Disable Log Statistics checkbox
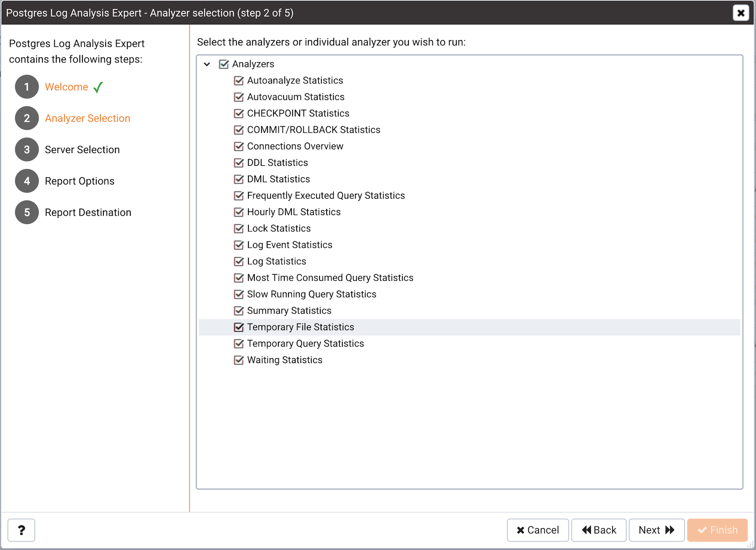This screenshot has width=756, height=550. click(239, 262)
